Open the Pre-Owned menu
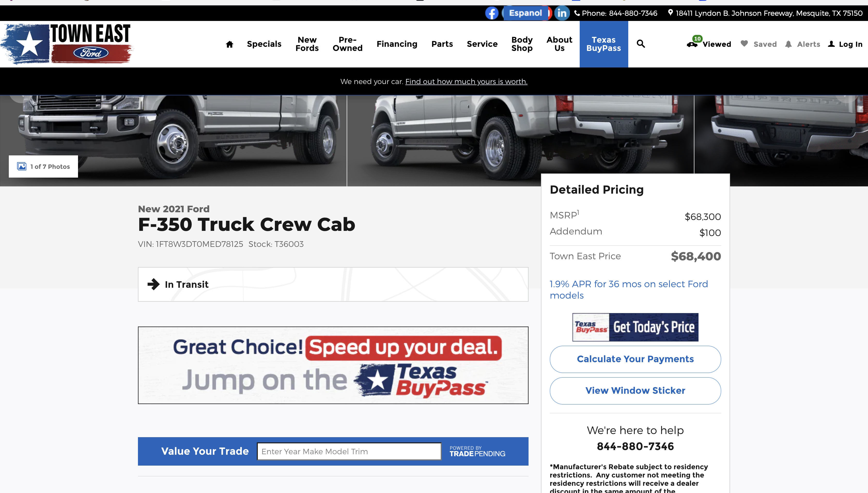This screenshot has height=493, width=868. tap(347, 44)
